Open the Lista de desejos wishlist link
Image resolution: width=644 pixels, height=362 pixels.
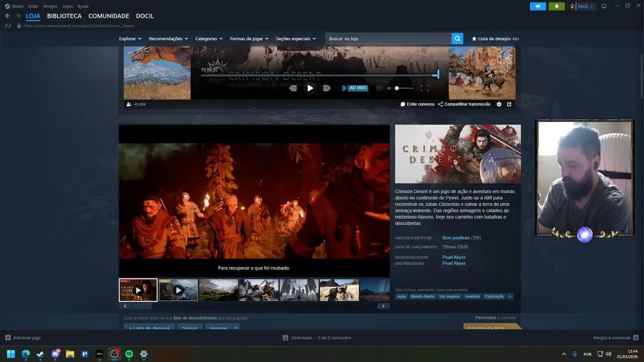click(x=495, y=39)
